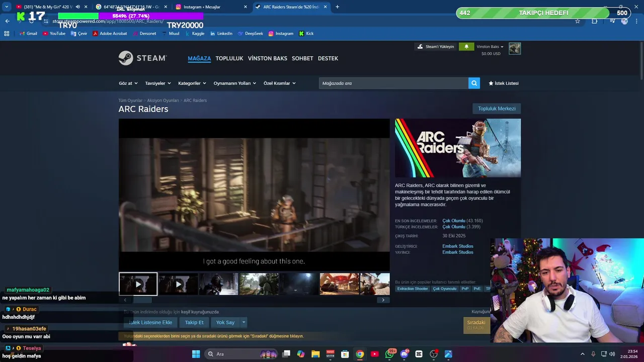This screenshot has width=644, height=362.
Task: Click the Steam'i Yükleyin install button
Action: point(436,47)
